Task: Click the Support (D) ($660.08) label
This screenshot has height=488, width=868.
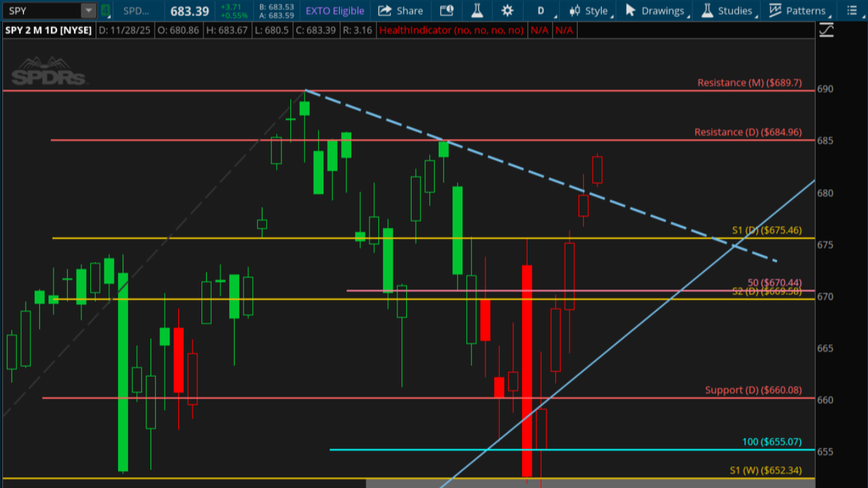Action: click(753, 390)
